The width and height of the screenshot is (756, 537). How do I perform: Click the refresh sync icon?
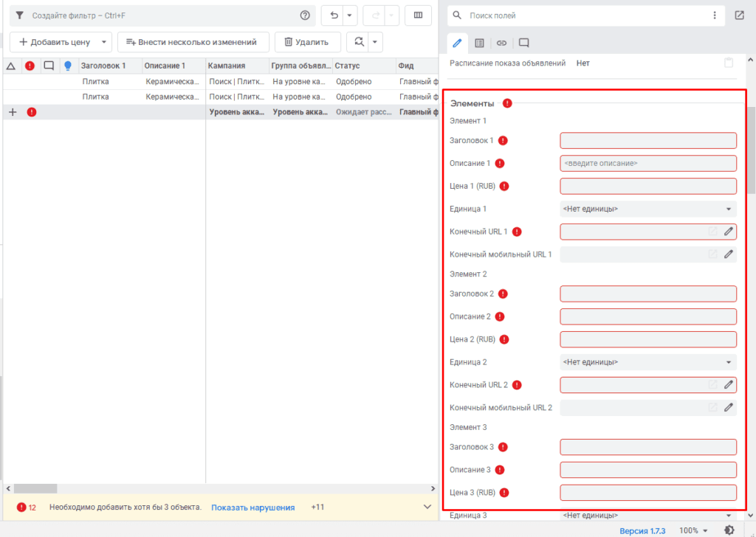pyautogui.click(x=359, y=42)
